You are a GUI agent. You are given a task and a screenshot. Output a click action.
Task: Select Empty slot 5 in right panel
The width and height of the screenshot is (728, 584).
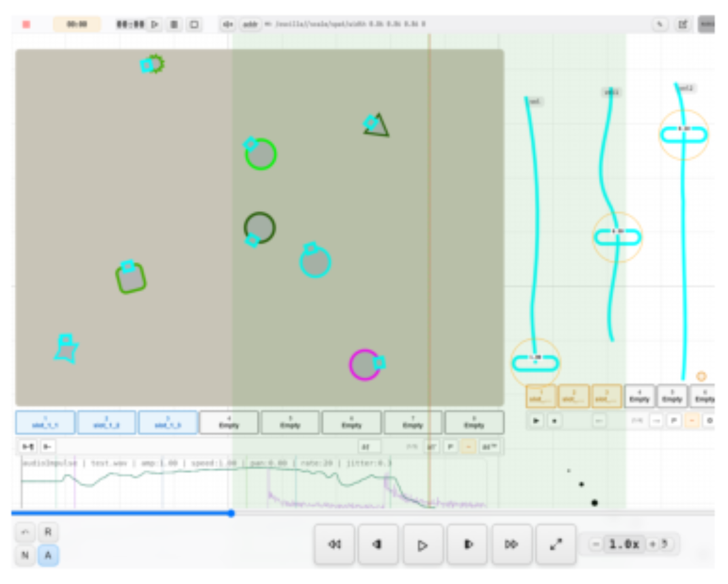[x=672, y=397]
